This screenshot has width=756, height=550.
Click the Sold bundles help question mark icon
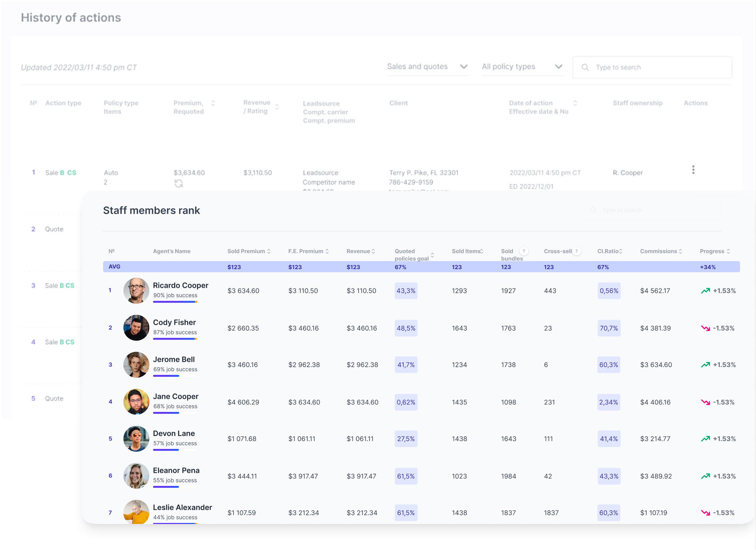524,251
